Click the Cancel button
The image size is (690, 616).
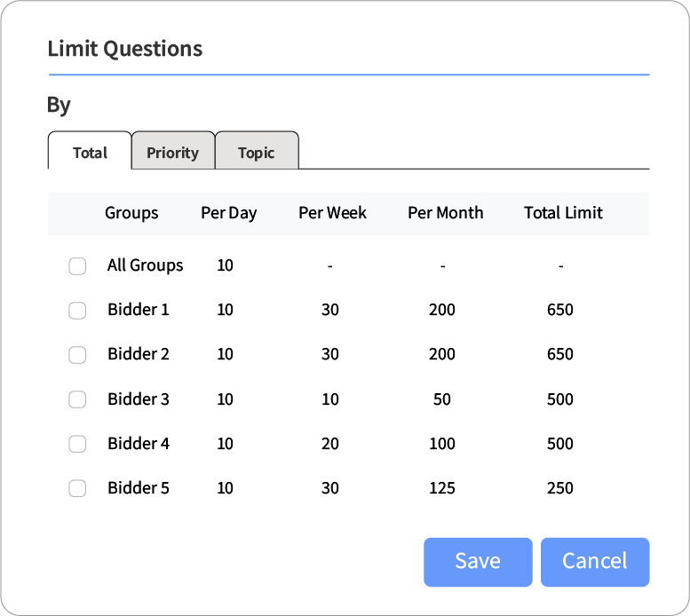click(x=594, y=562)
